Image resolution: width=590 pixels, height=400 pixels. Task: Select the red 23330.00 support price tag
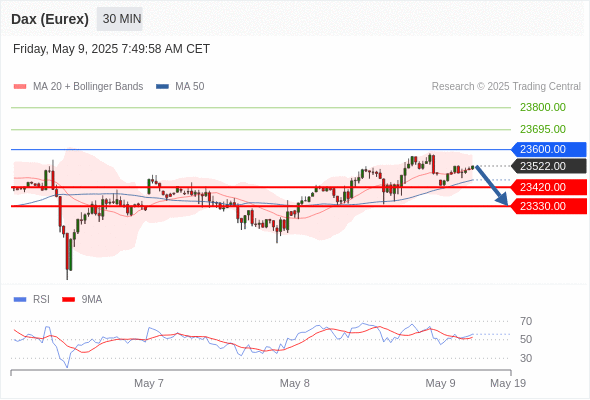(549, 206)
